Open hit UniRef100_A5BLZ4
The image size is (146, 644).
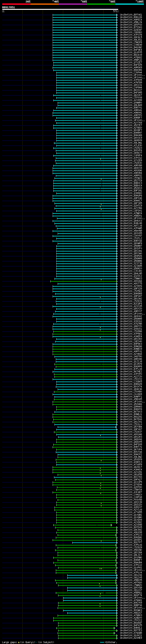click(x=131, y=22)
